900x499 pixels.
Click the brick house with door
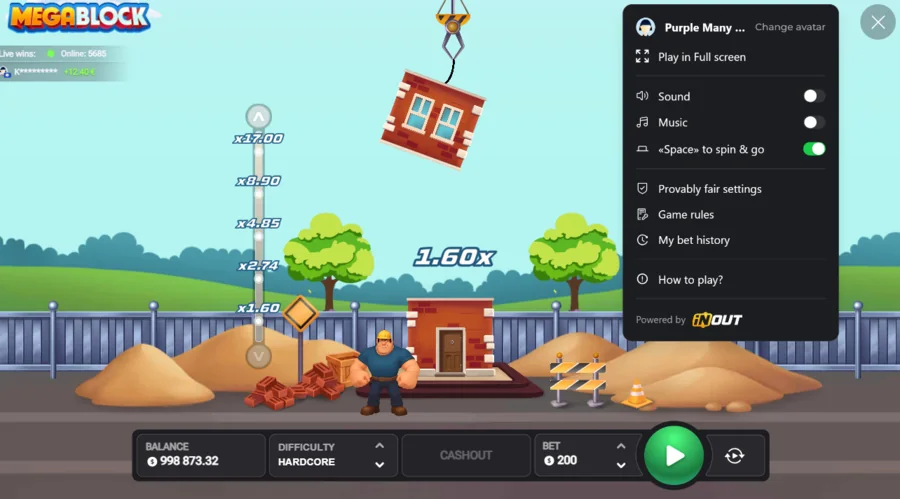(x=451, y=337)
